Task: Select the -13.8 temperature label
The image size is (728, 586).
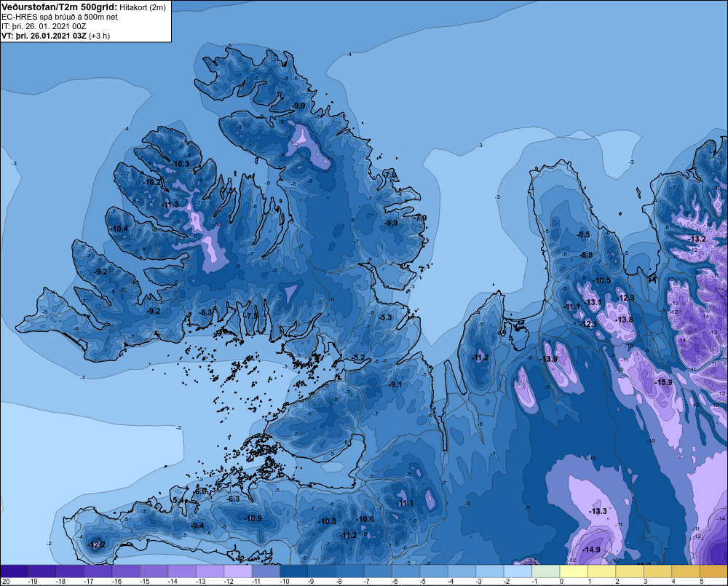Action: pos(624,320)
